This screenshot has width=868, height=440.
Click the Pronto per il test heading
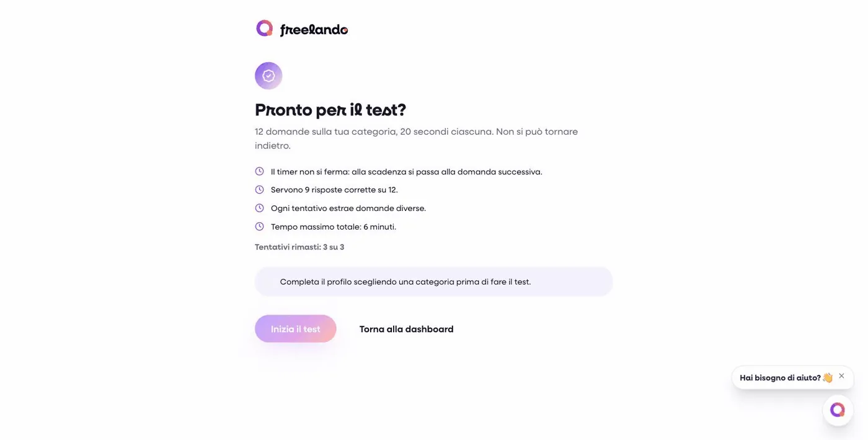click(x=330, y=110)
